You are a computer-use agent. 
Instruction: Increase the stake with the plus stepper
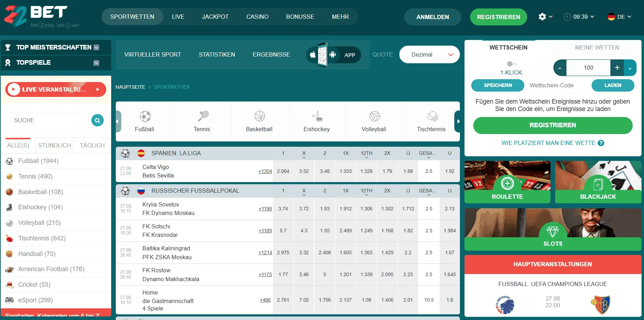tap(617, 68)
